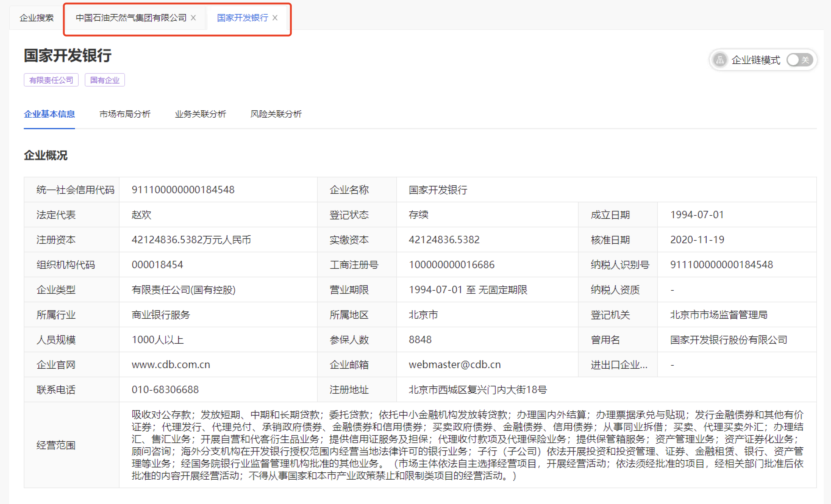Switch to the 企业搜索 tab
This screenshot has height=504, width=831.
[36, 18]
